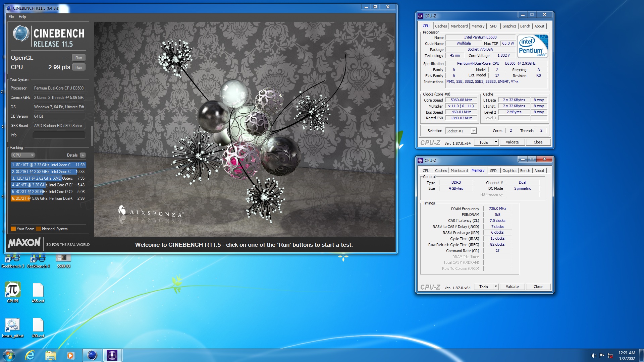Image resolution: width=644 pixels, height=362 pixels.
Task: Open the Tools dropdown arrow in upper CPU-Z
Action: point(496,142)
